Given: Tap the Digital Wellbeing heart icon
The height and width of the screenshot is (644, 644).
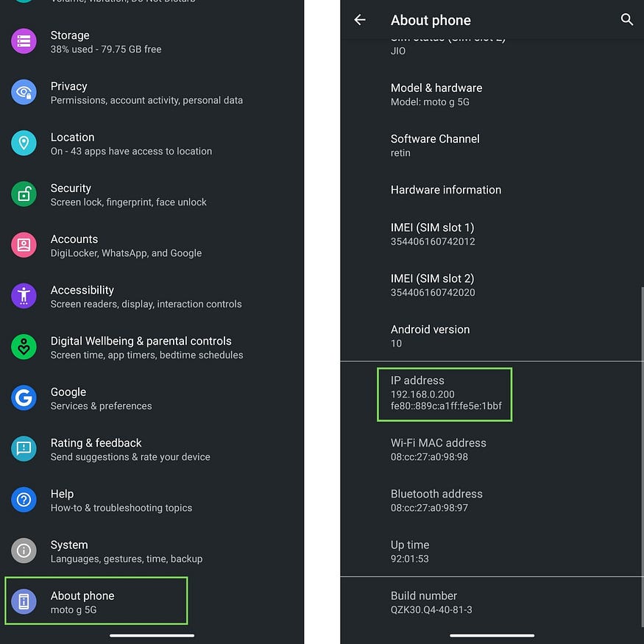Looking at the screenshot, I should click(24, 347).
